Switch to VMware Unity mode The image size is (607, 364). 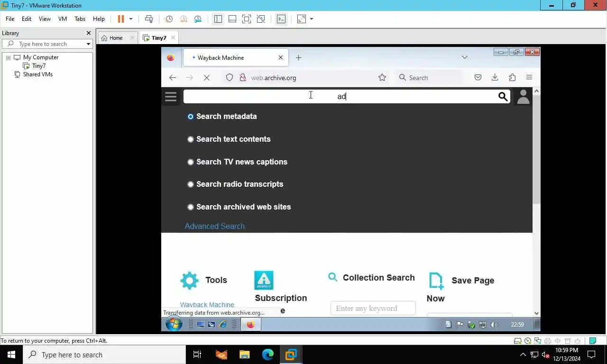pyautogui.click(x=261, y=19)
